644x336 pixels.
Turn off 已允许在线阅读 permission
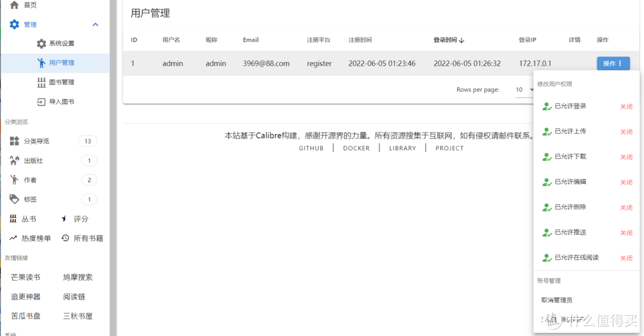coord(626,258)
